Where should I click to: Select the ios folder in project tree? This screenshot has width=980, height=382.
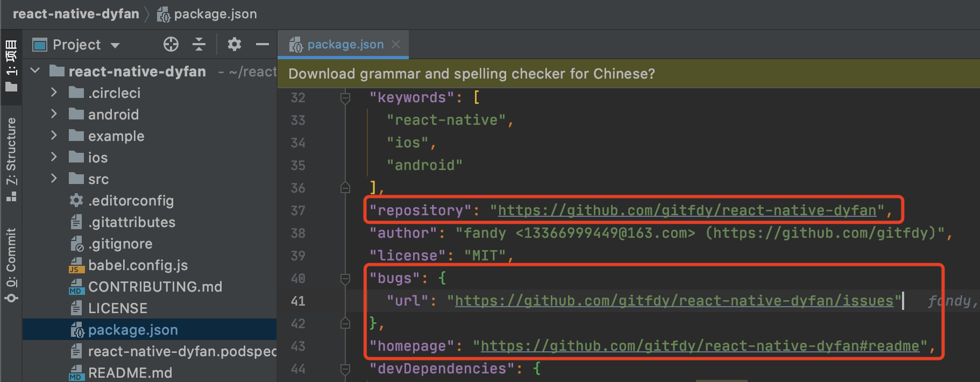coord(150,158)
